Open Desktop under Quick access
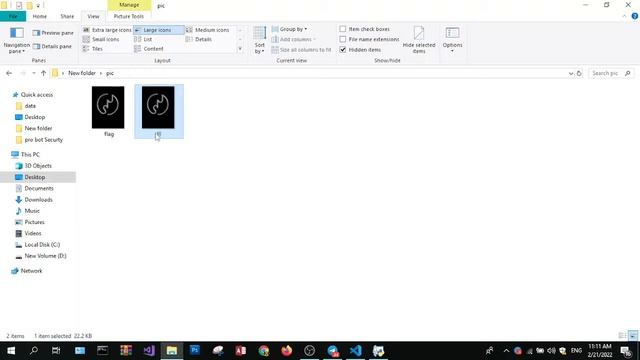 [x=34, y=117]
